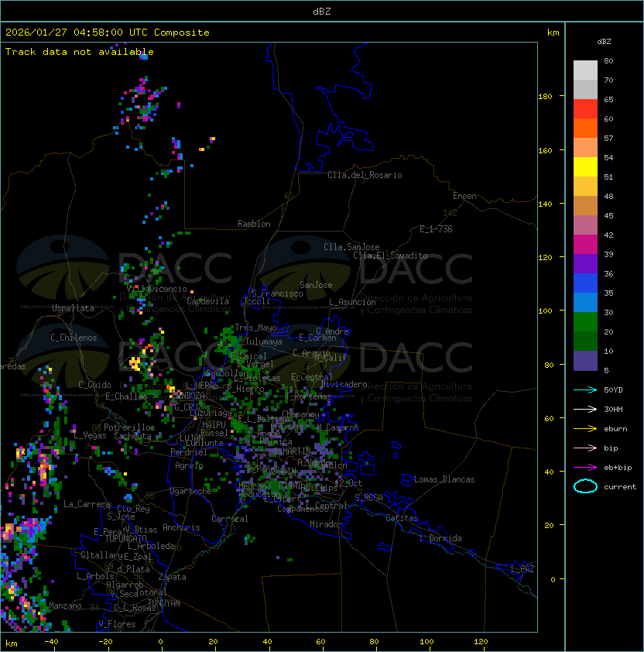Viewport: 644px width, 652px height.
Task: Click the UTC Composite timestamp text
Action: 108,33
